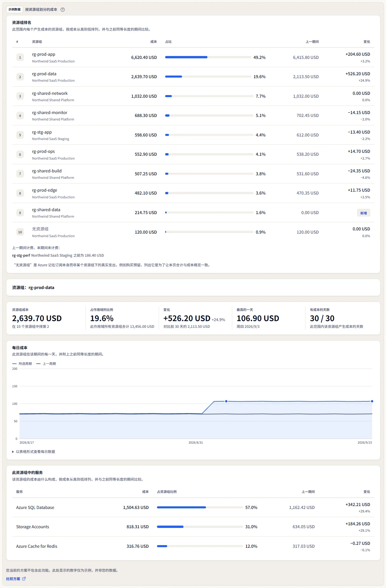Choose the rg-stg-app resource group
Screen dimensions: 386x588
(x=193, y=135)
